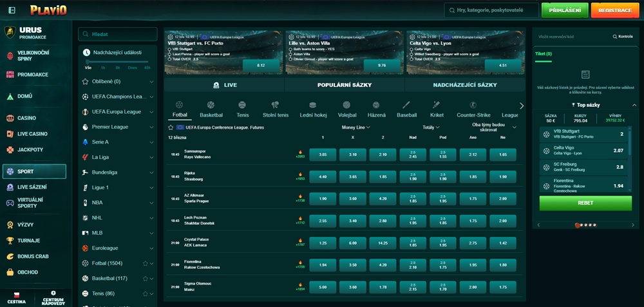Open the Casino section icon

pyautogui.click(x=10, y=118)
